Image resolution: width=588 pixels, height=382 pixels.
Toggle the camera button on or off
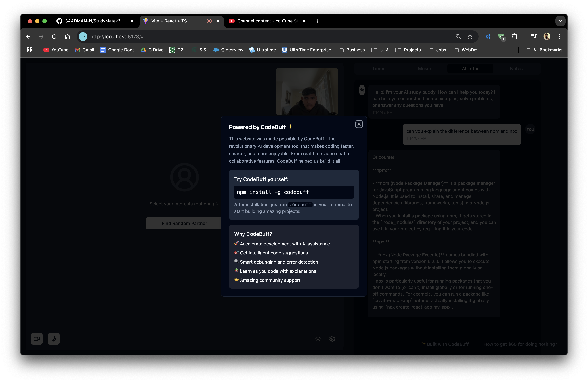click(37, 339)
